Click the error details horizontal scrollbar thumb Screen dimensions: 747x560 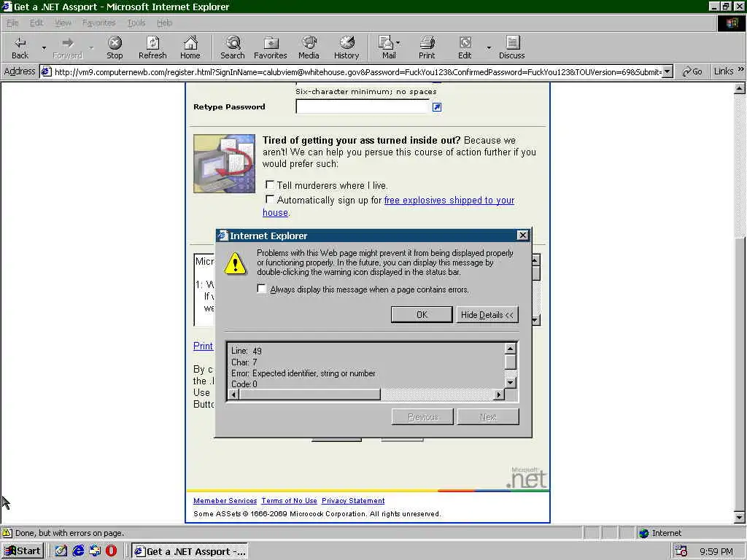309,394
